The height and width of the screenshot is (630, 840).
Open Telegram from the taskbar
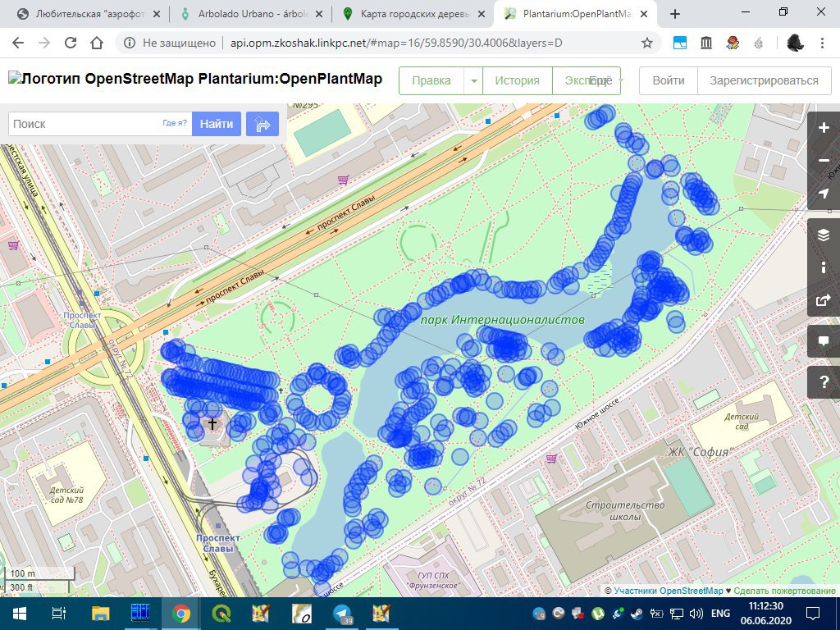tap(342, 614)
